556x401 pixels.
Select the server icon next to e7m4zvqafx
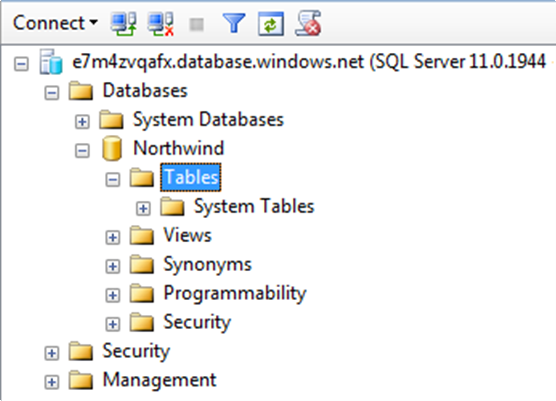coord(51,62)
